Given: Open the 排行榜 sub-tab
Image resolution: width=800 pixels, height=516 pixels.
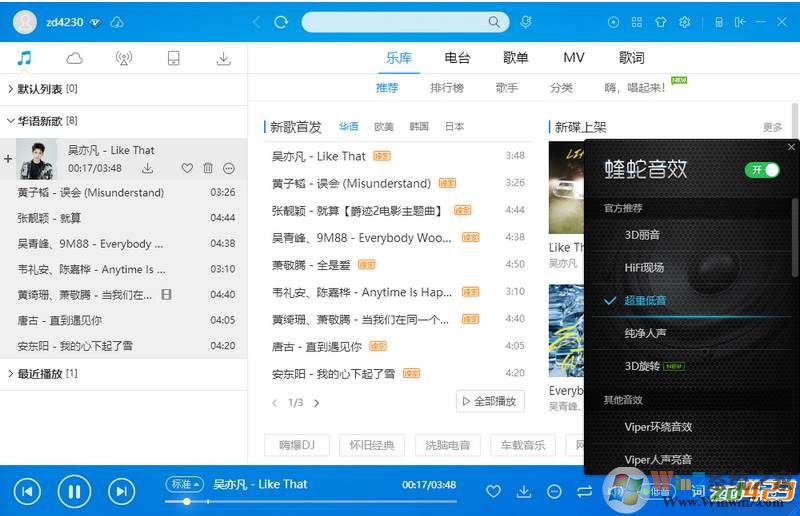Looking at the screenshot, I should [x=447, y=88].
